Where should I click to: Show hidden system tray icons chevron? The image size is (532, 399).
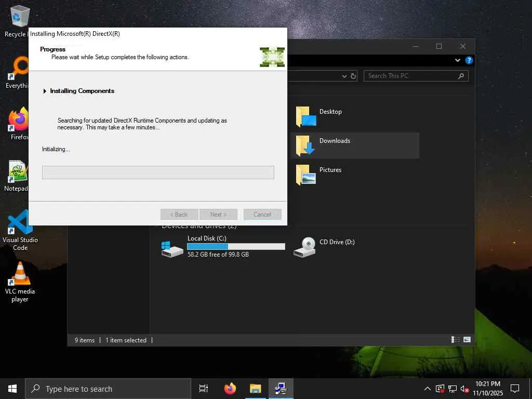pyautogui.click(x=428, y=389)
